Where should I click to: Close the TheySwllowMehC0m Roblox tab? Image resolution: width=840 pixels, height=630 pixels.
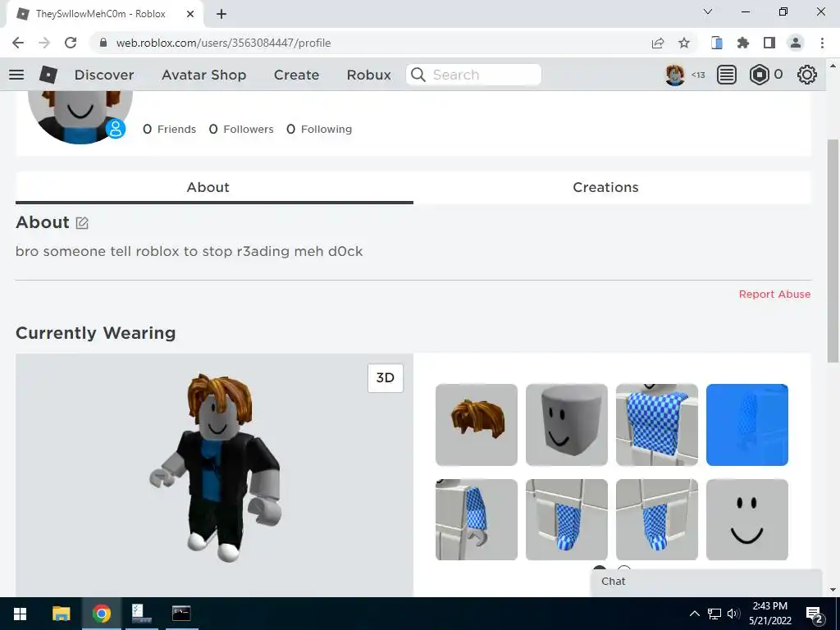tap(190, 14)
